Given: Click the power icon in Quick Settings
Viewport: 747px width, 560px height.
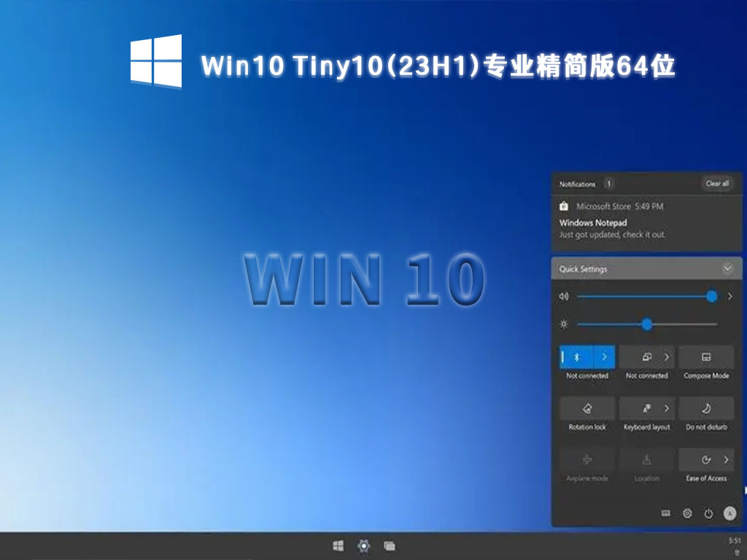Looking at the screenshot, I should coord(708,513).
